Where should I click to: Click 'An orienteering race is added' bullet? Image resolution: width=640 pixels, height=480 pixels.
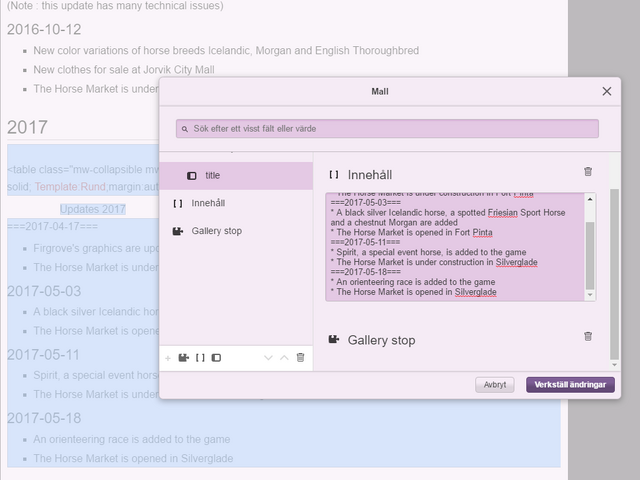[132, 440]
